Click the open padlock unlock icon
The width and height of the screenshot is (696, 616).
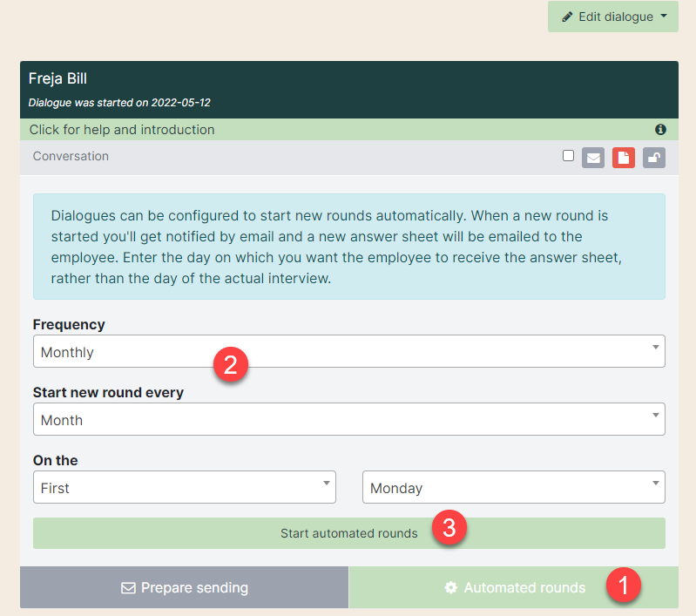[x=653, y=158]
